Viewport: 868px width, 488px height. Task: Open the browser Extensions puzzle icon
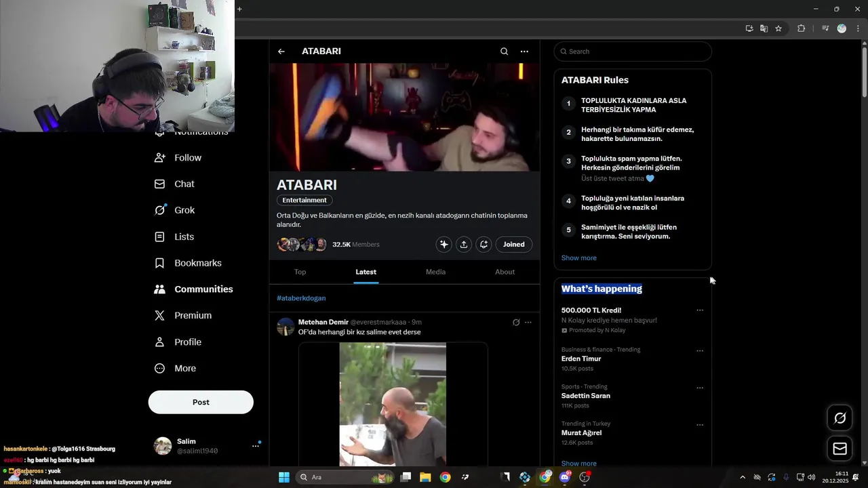pos(801,28)
